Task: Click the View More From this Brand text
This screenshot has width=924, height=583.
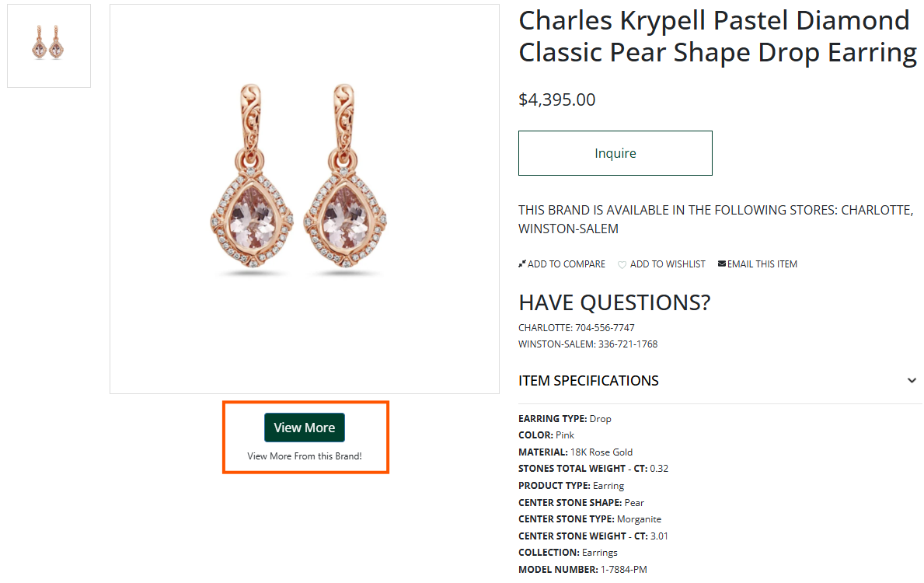Action: (x=305, y=456)
